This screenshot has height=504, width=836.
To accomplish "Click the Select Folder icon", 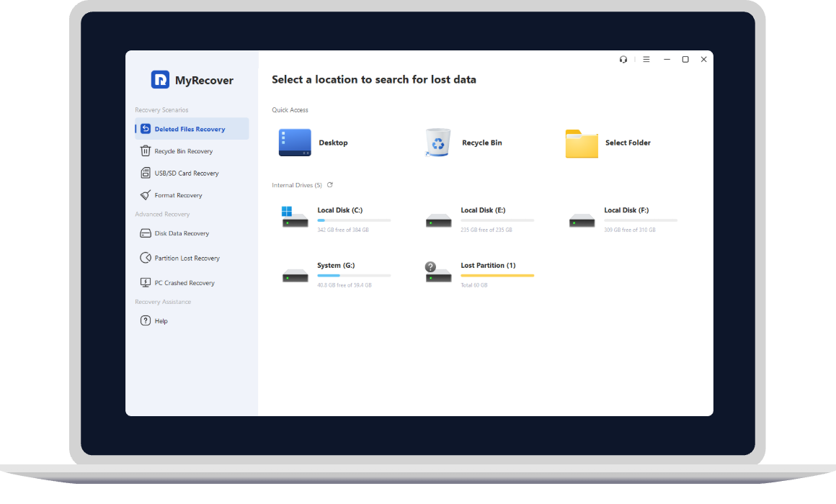I will (x=582, y=143).
